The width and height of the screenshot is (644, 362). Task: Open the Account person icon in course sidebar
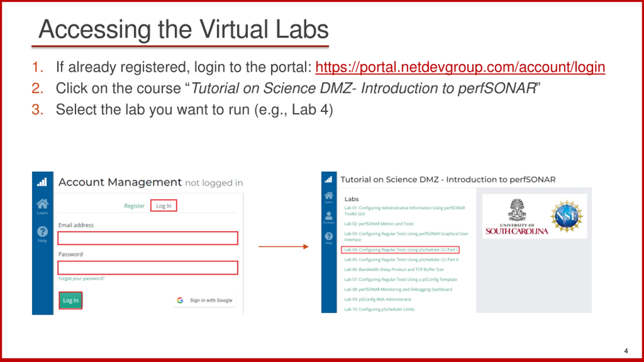[329, 216]
